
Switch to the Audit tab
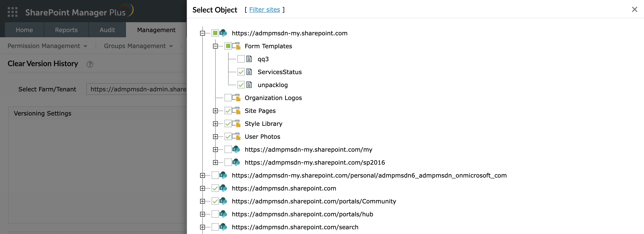pos(107,30)
